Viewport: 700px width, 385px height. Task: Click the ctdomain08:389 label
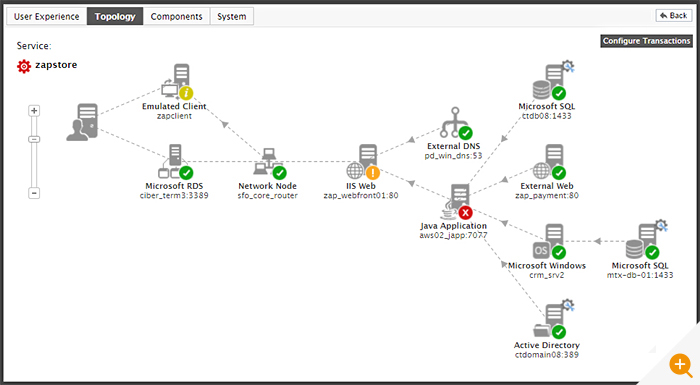click(547, 355)
